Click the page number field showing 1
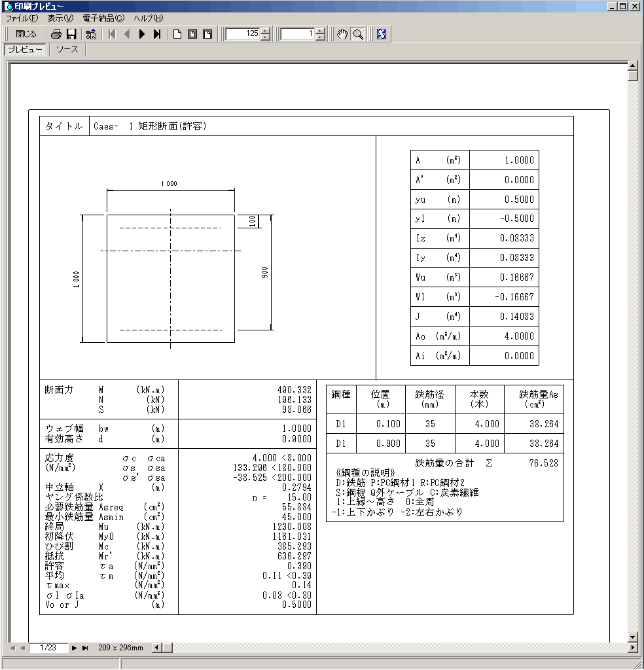644x670 pixels. point(297,34)
